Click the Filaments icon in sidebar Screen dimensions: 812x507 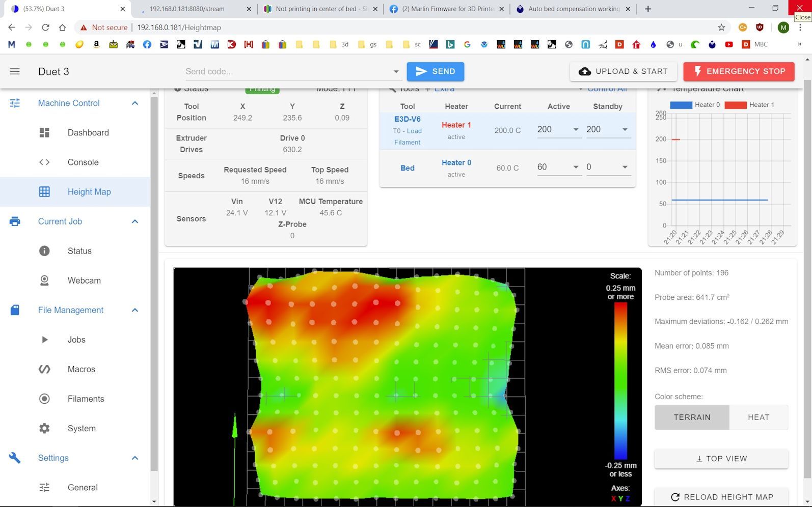44,399
